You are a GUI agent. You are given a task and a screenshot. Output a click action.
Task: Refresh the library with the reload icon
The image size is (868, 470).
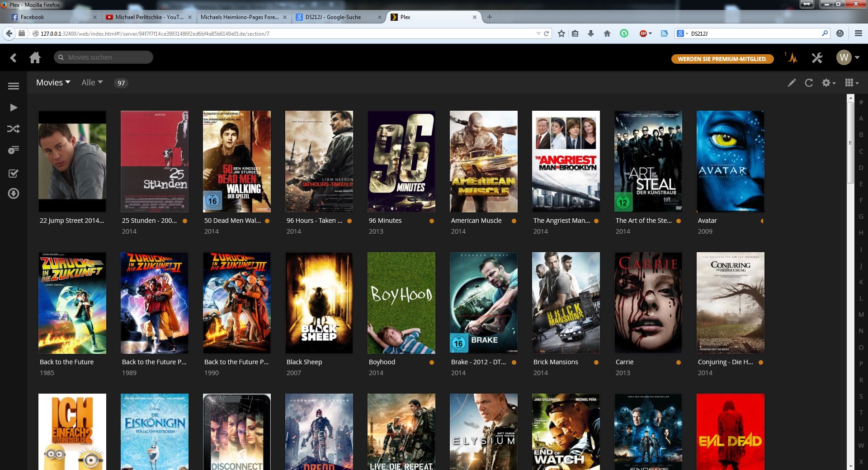tap(809, 83)
